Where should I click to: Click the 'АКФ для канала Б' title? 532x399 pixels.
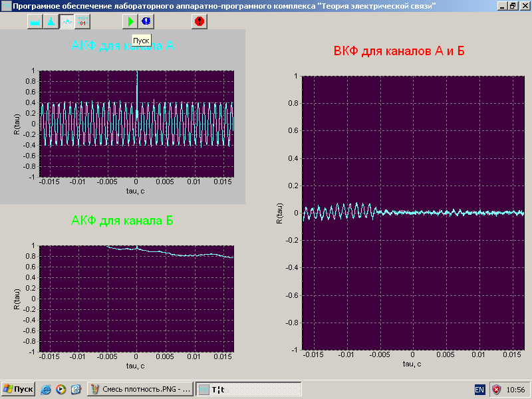tap(122, 221)
